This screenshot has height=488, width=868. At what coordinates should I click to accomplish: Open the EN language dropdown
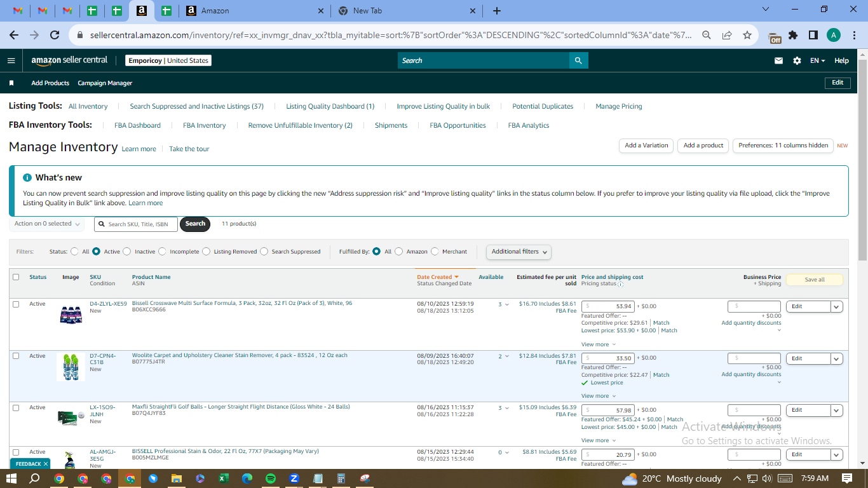click(818, 60)
